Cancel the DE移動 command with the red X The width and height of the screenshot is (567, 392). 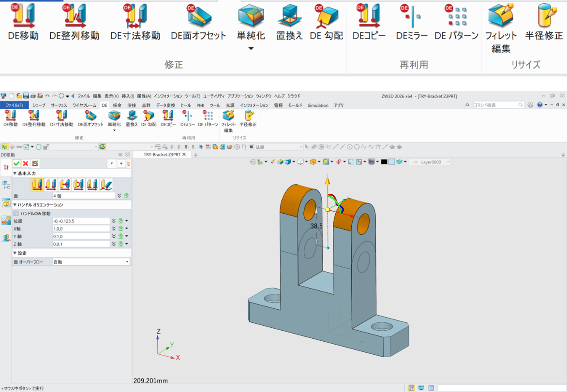click(25, 164)
